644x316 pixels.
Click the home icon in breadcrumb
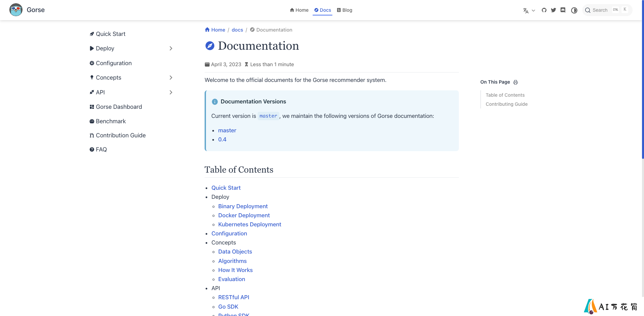click(207, 30)
